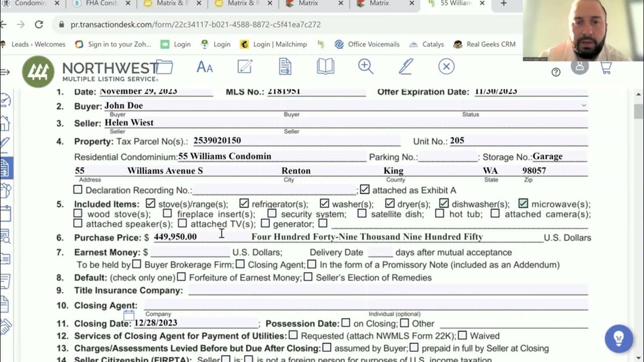Expand the Buyer status dropdown arrow
Viewport: 644px width, 362px height.
(x=584, y=106)
